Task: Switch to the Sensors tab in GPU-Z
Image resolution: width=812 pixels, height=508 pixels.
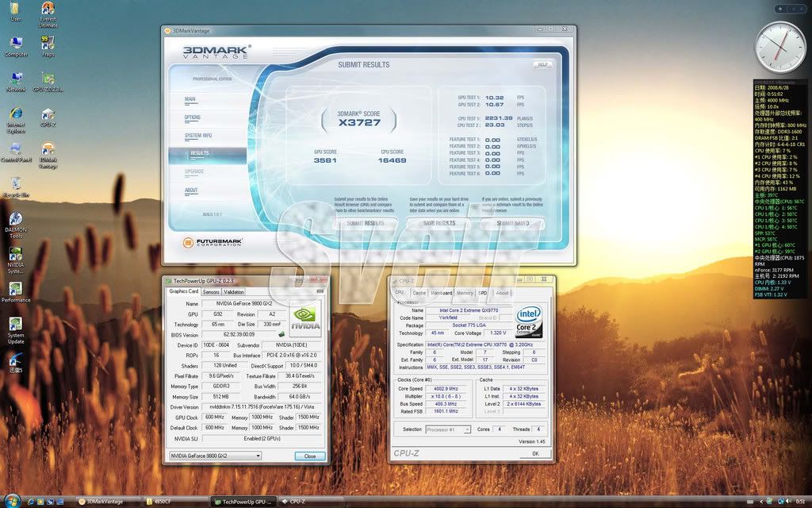Action: [x=212, y=291]
